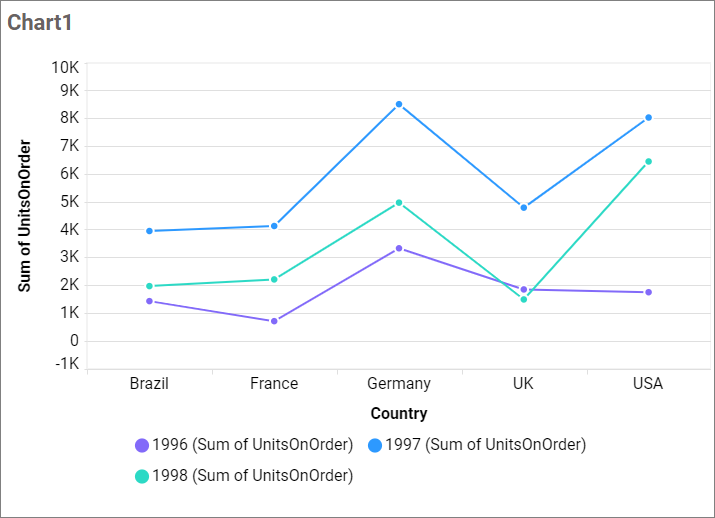This screenshot has height=518, width=715.
Task: Click the Germany category axis label
Action: click(x=399, y=383)
